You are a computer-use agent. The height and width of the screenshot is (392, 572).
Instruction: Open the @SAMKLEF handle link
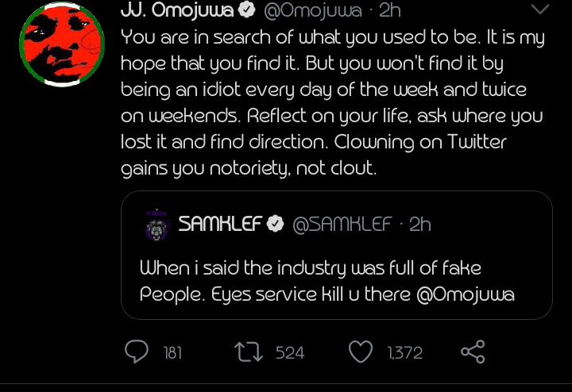342,225
